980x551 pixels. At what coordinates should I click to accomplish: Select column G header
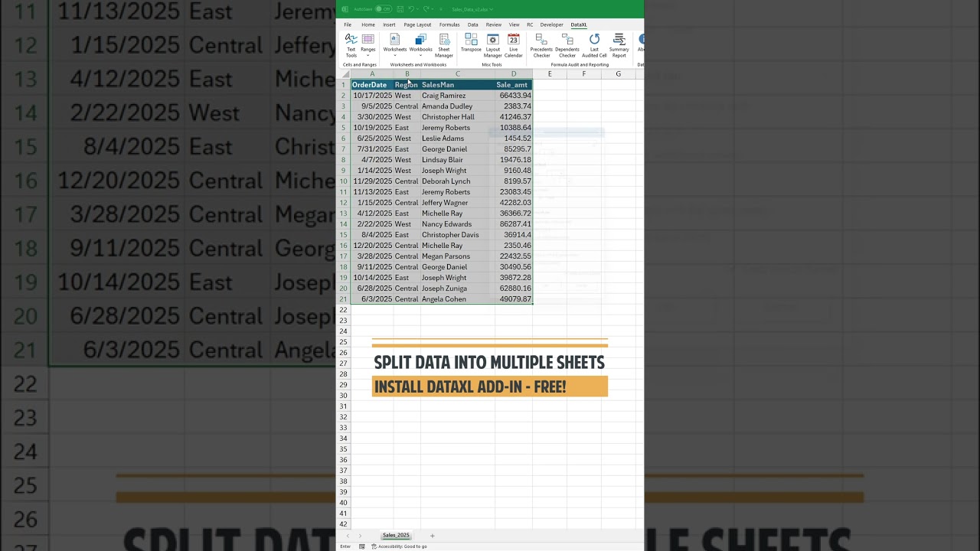(619, 74)
